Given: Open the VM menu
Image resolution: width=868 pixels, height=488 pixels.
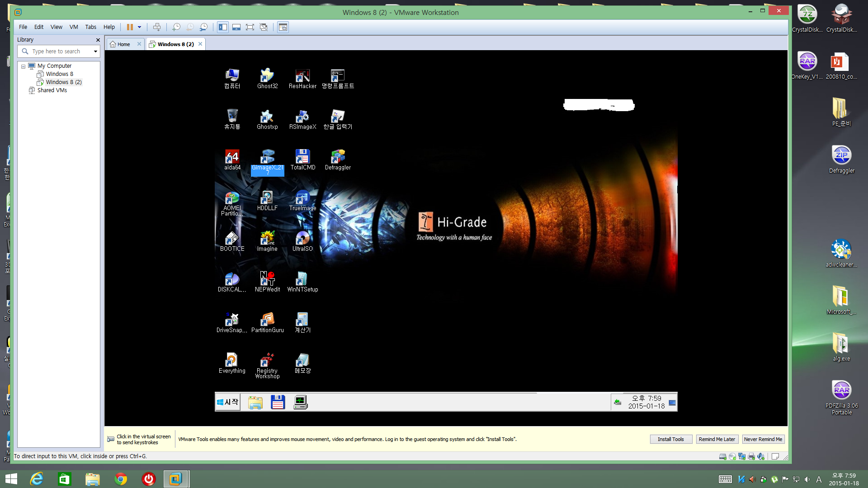Looking at the screenshot, I should (x=74, y=27).
